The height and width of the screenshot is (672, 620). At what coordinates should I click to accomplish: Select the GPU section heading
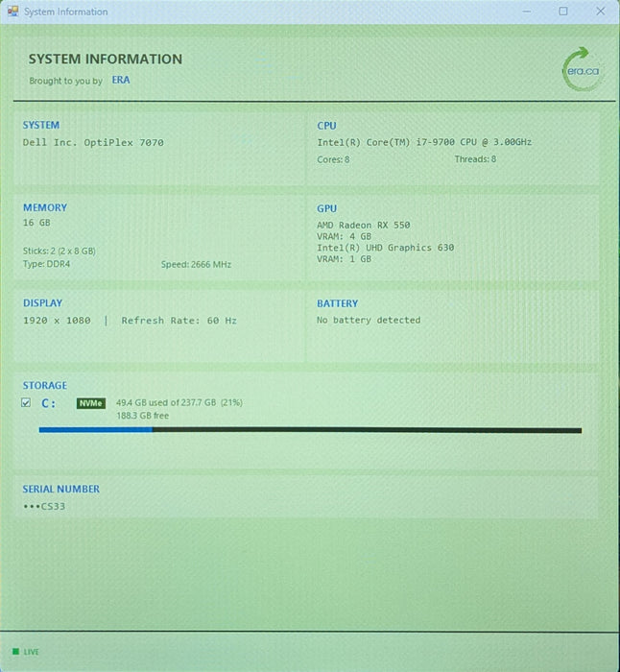(x=326, y=208)
